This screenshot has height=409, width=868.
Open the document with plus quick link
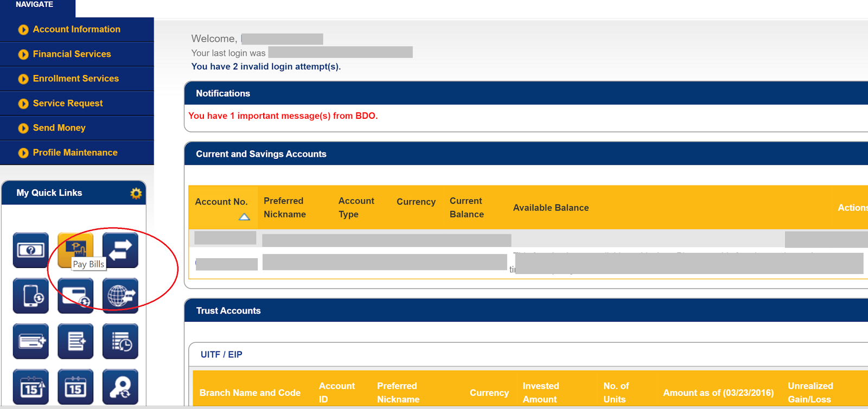(x=75, y=341)
